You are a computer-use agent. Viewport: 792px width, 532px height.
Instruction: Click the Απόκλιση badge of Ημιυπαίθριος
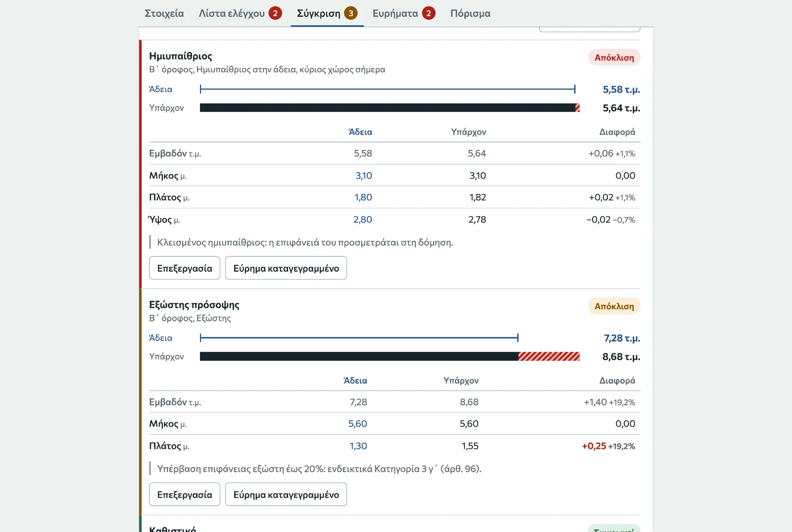[614, 57]
